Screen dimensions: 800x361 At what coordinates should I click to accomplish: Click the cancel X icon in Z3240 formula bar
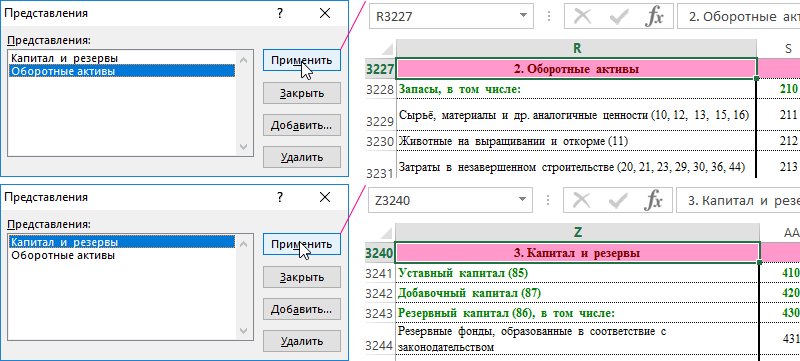582,201
